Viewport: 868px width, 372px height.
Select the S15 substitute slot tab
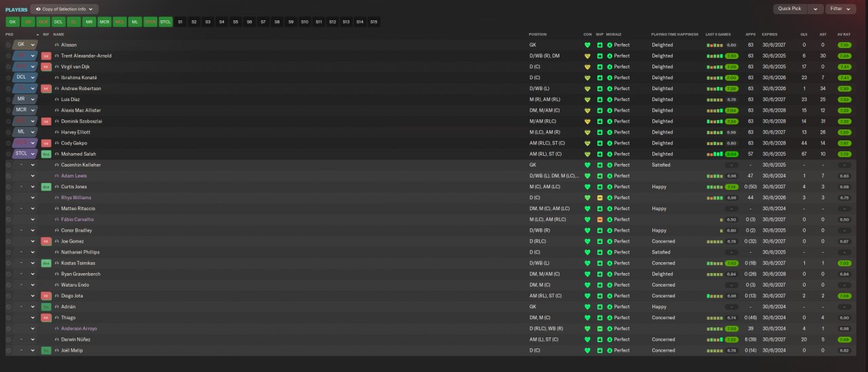pos(374,22)
